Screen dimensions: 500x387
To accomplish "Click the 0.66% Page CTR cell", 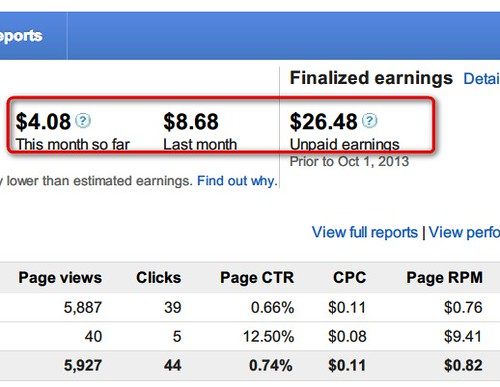I will 272,307.
